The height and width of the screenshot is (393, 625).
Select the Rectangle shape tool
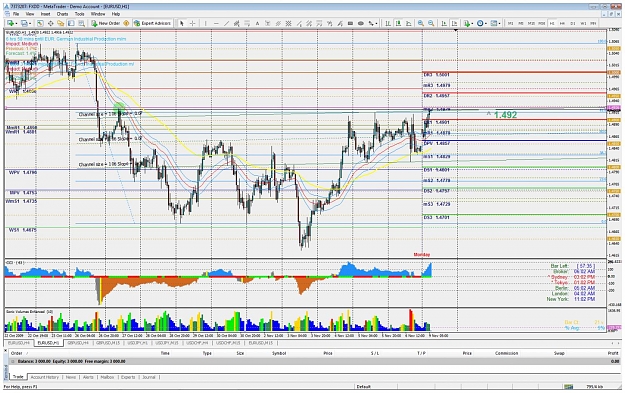tap(350, 23)
